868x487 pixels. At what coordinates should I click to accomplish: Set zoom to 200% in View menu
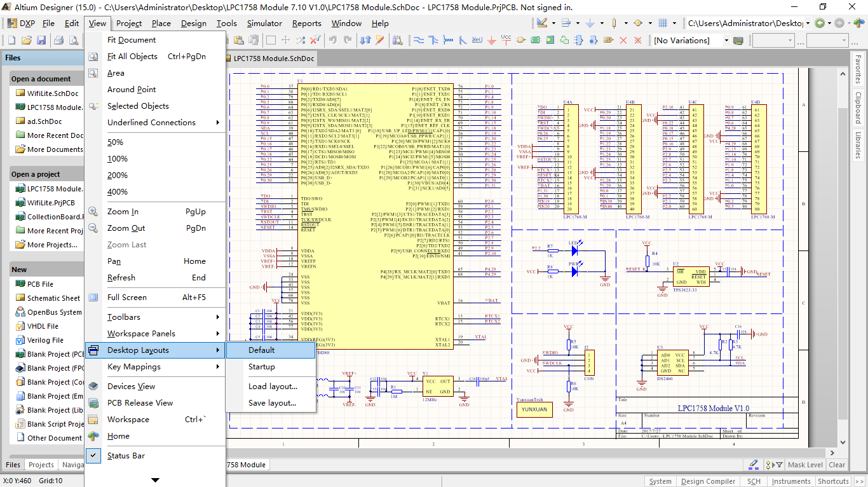(155, 175)
